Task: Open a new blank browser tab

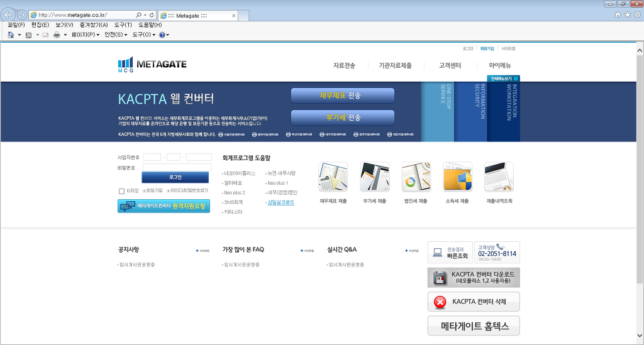Action: tap(243, 16)
